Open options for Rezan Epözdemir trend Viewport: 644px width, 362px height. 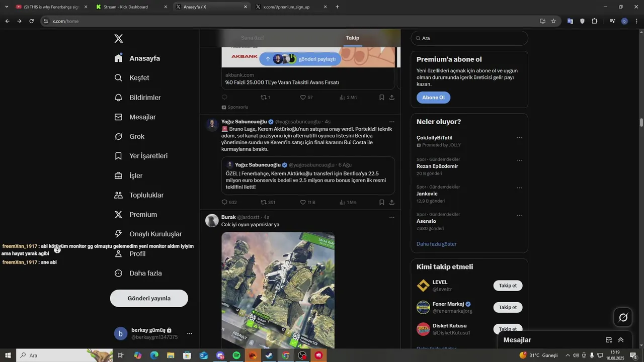tap(519, 160)
